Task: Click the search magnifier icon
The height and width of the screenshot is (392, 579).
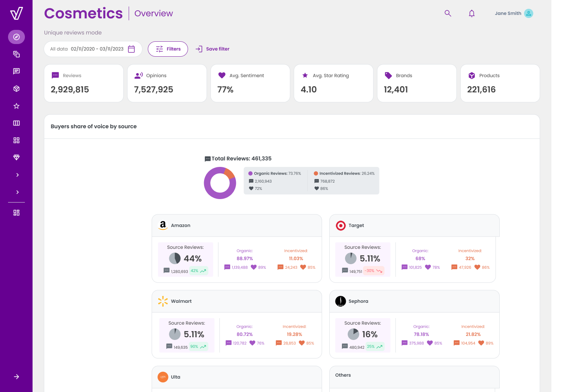Action: 448,13
